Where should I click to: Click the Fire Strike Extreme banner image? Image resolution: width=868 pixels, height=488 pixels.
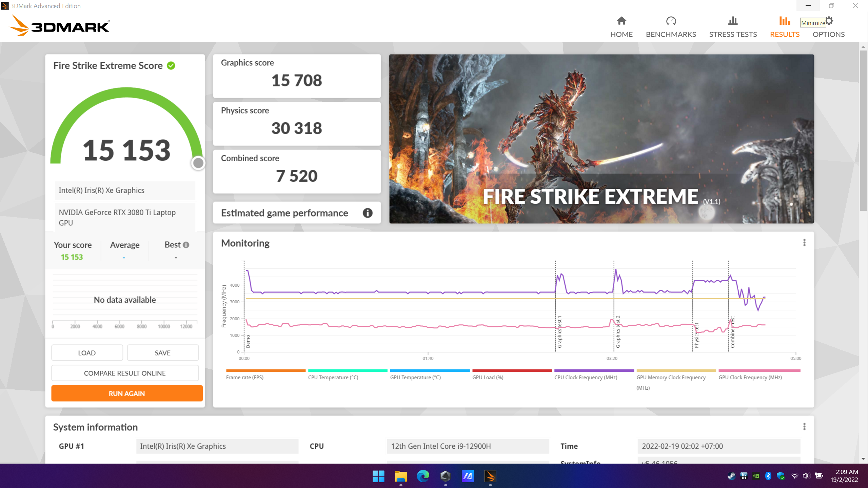601,139
